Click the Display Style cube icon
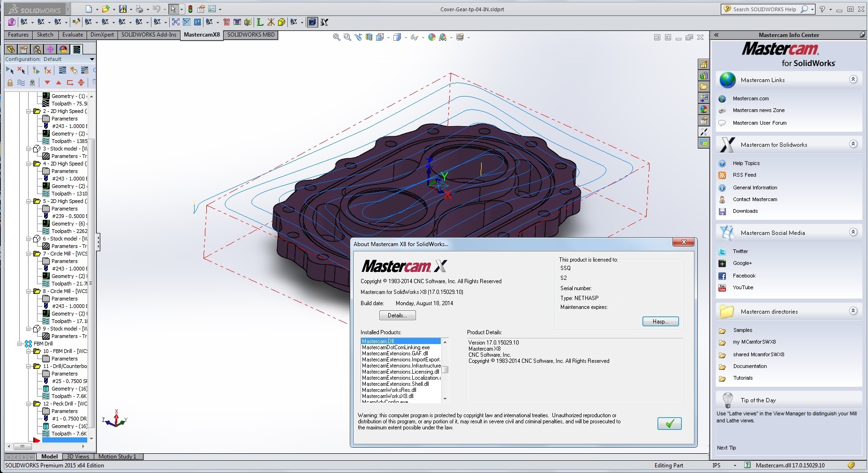 click(397, 37)
